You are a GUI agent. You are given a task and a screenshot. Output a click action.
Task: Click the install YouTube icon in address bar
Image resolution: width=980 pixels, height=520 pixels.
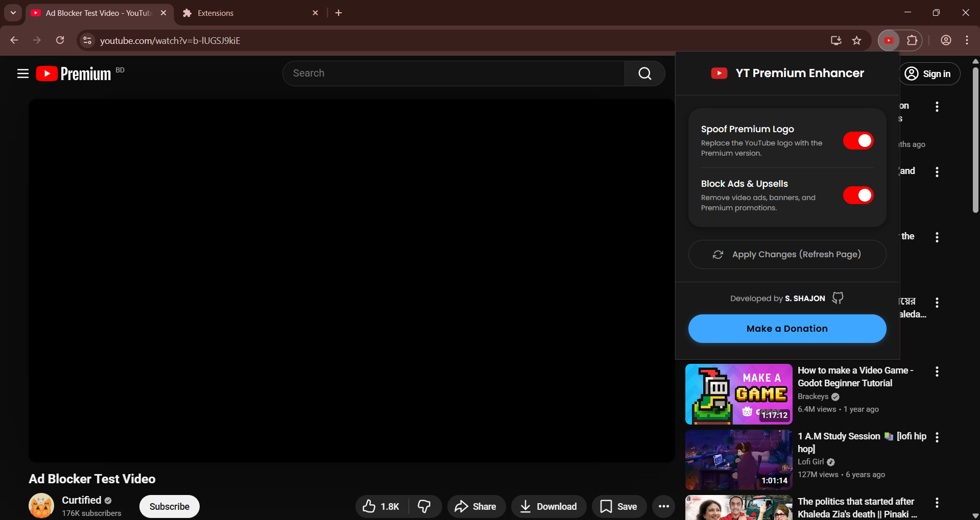tap(835, 40)
